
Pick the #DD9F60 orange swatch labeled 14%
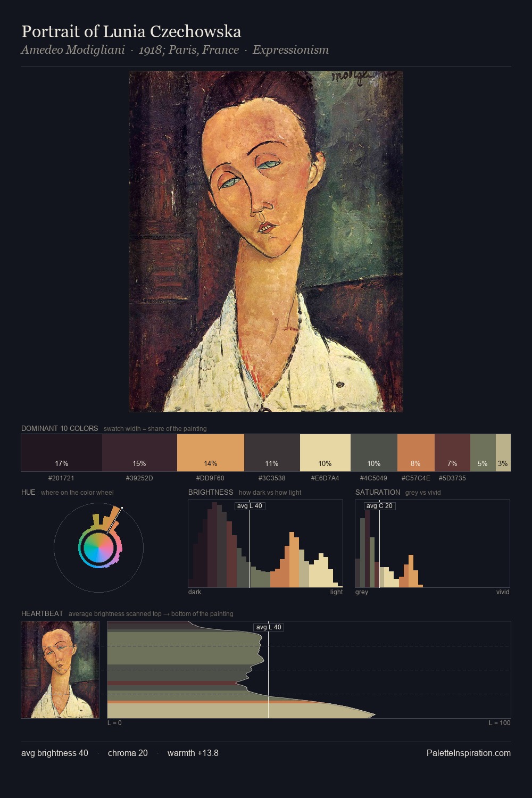(211, 453)
